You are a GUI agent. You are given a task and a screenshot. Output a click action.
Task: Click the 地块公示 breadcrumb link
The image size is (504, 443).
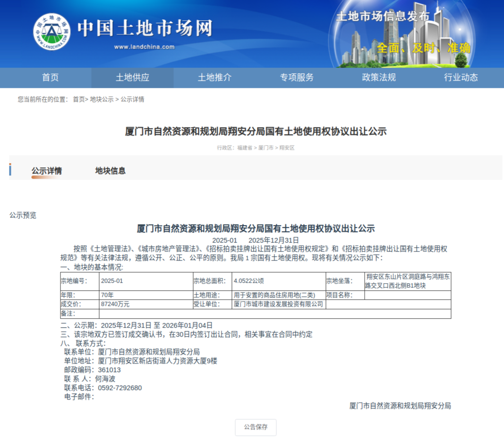102,99
